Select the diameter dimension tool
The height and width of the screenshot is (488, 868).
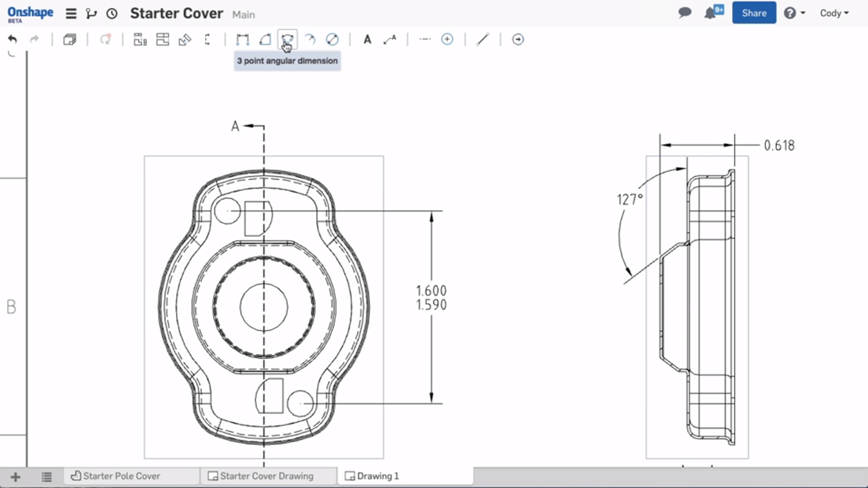(x=332, y=39)
